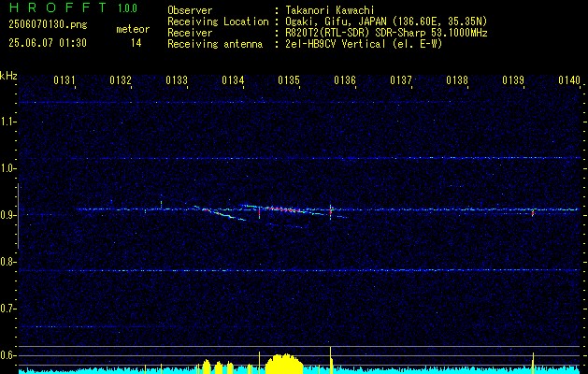
Task: Select the filename 2506070130.png
Action: point(48,25)
